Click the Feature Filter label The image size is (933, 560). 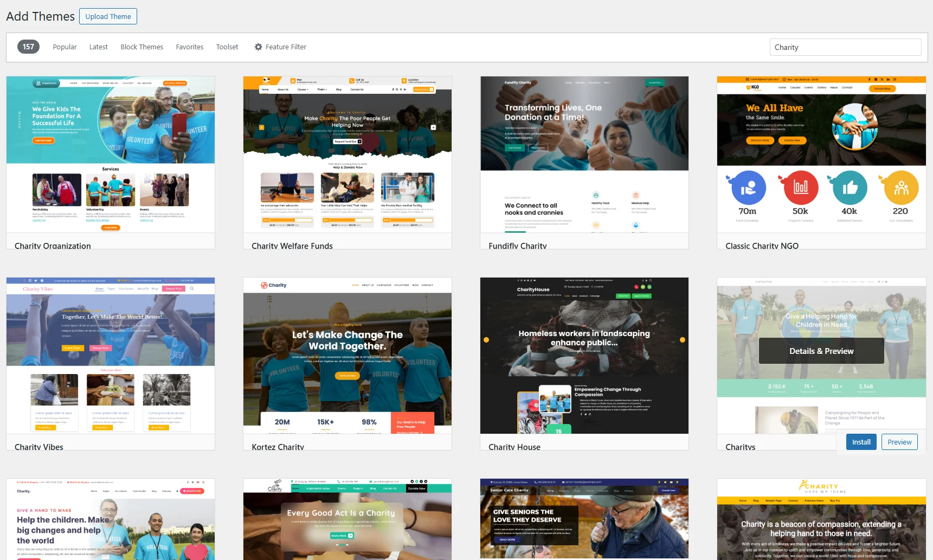pos(286,47)
